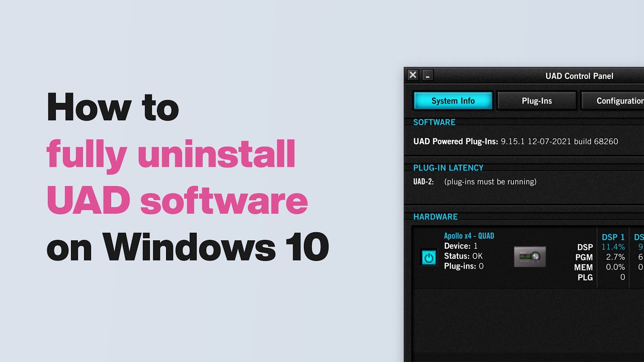644x362 pixels.
Task: Click the UAD Powered Plug-Ins version text
Action: click(516, 141)
